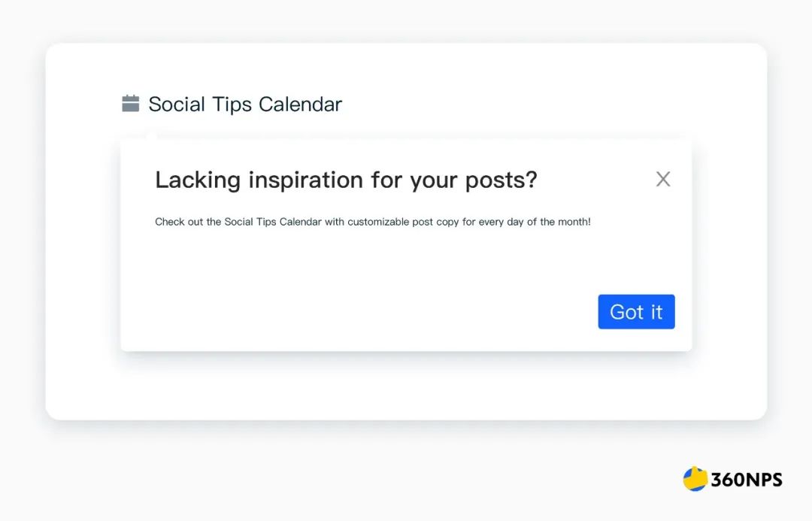Confirm the tip with Got it button
The height and width of the screenshot is (521, 812).
point(636,312)
